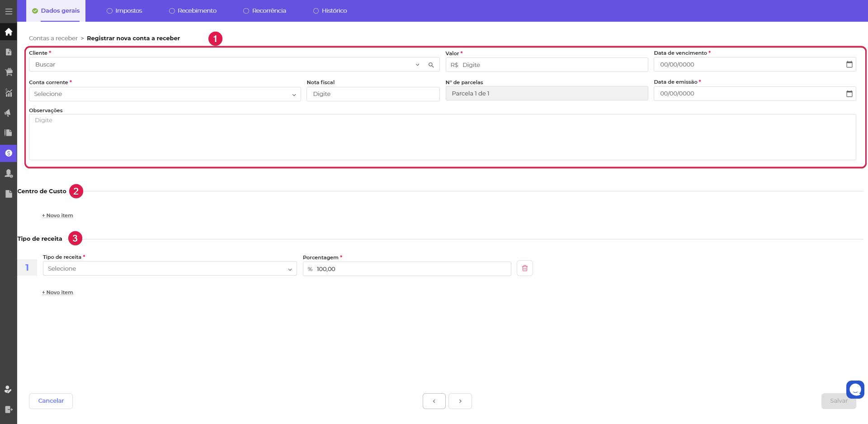868x424 pixels.
Task: Go to the home icon in sidebar
Action: (x=9, y=32)
